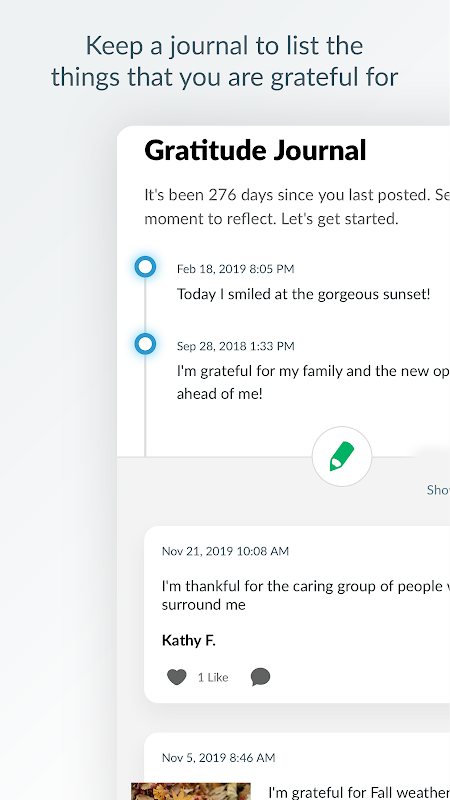The height and width of the screenshot is (800, 450).
Task: Click the '1 Like' count label
Action: pyautogui.click(x=213, y=678)
